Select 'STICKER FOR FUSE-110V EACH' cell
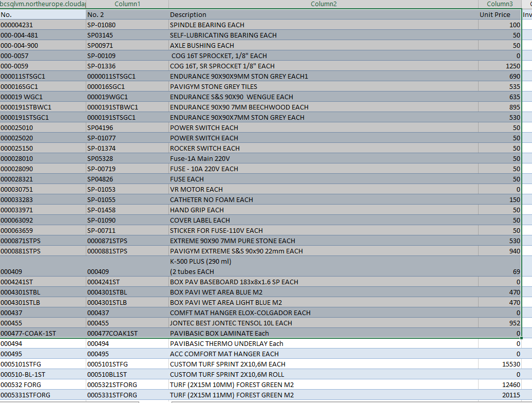The height and width of the screenshot is (403, 532). coord(324,230)
